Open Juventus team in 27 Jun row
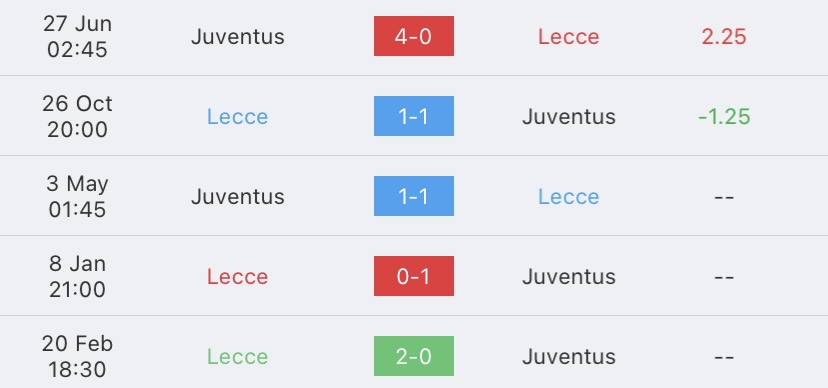 click(238, 36)
